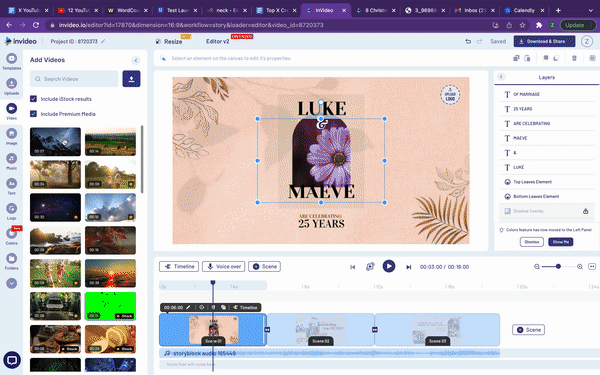The image size is (600, 375).
Task: Open the Text panel in sidebar
Action: click(11, 186)
